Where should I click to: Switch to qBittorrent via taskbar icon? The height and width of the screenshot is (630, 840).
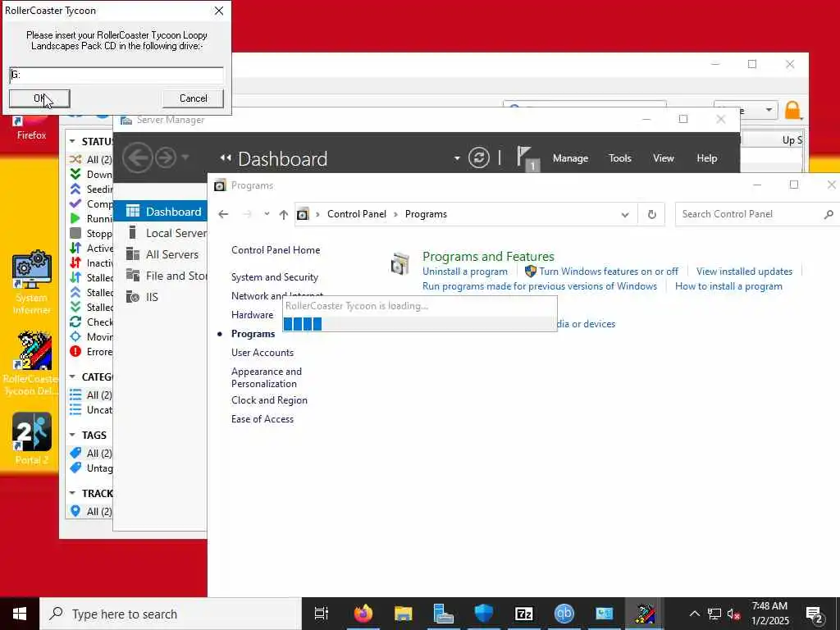pos(564,614)
